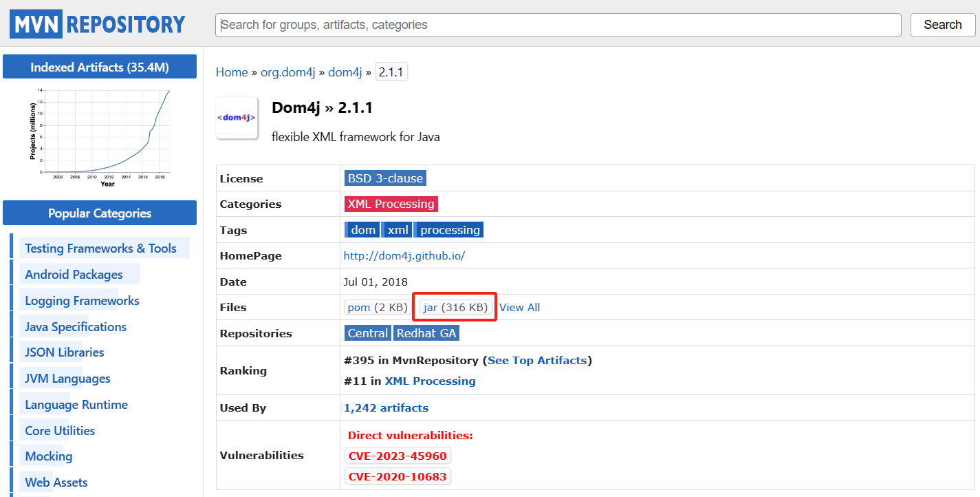This screenshot has width=980, height=497.
Task: Click the Files row label
Action: pyautogui.click(x=233, y=308)
